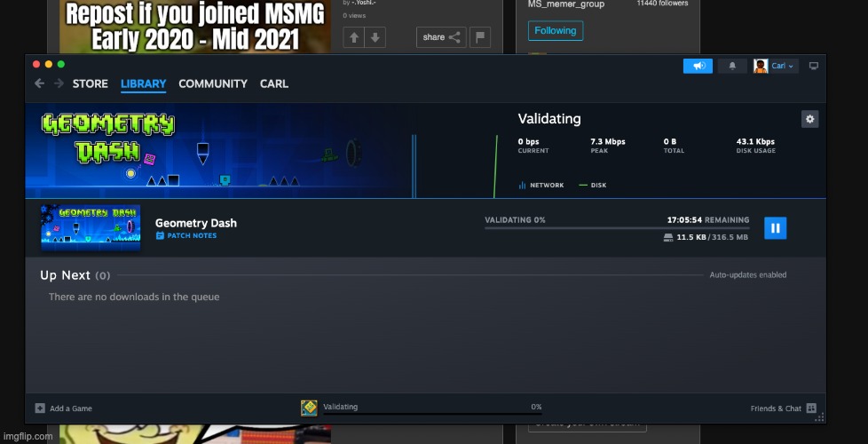Go forward with the Steam forward arrow
The image size is (868, 444).
pos(59,83)
